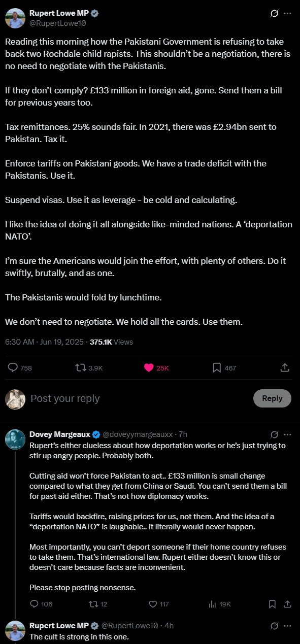Share the main post via share icon
Image resolution: width=300 pixels, height=644 pixels.
click(x=285, y=368)
